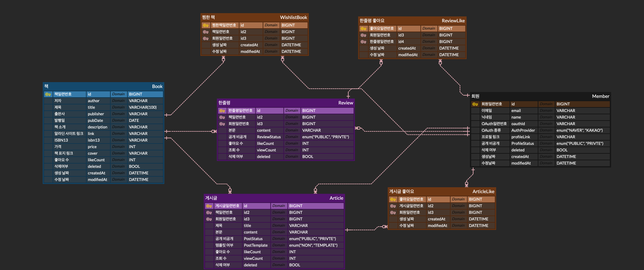Select the ReviewLike table title header
This screenshot has height=270, width=644.
[x=412, y=21]
